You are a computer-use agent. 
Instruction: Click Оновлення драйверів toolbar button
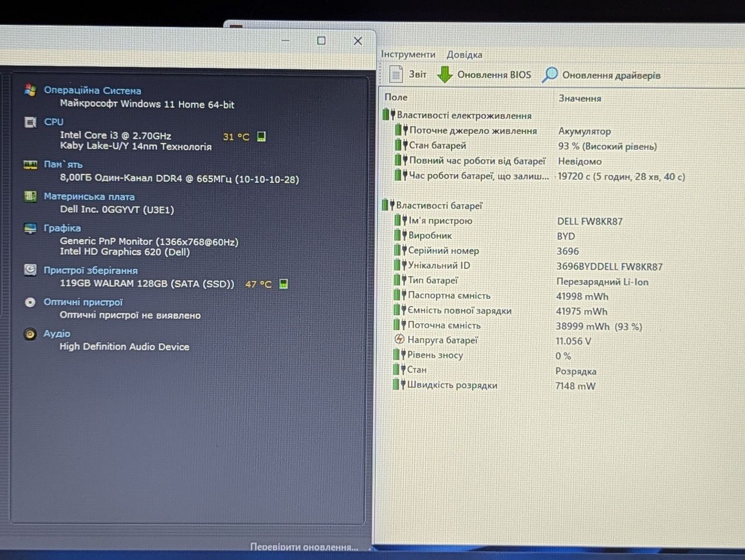601,75
